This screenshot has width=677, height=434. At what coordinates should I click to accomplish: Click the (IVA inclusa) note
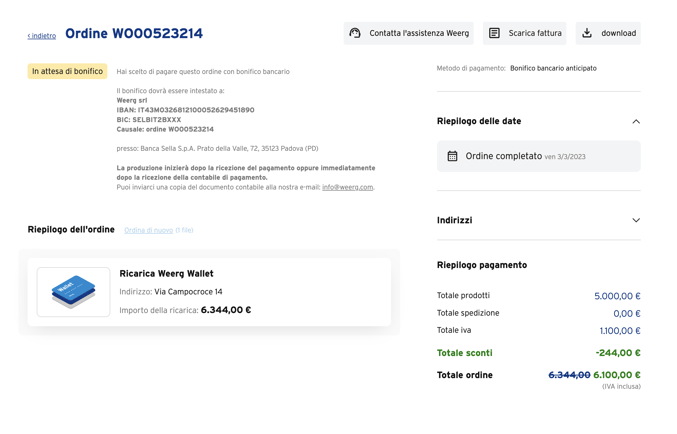click(621, 386)
